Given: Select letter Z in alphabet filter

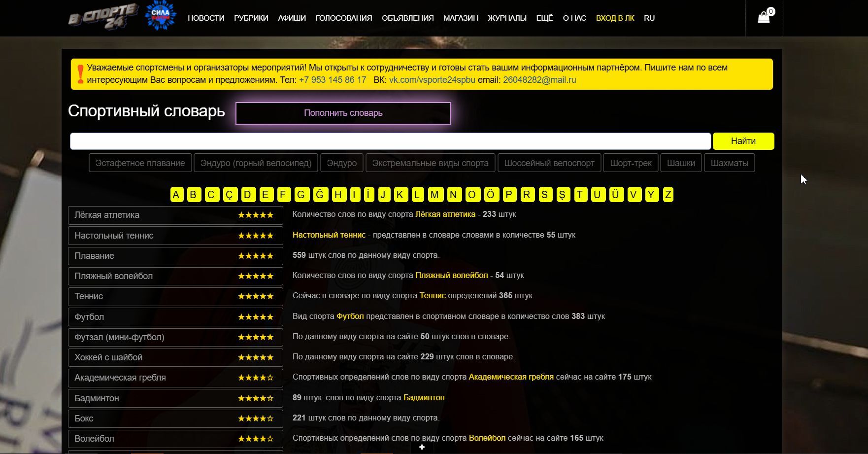Looking at the screenshot, I should [668, 195].
